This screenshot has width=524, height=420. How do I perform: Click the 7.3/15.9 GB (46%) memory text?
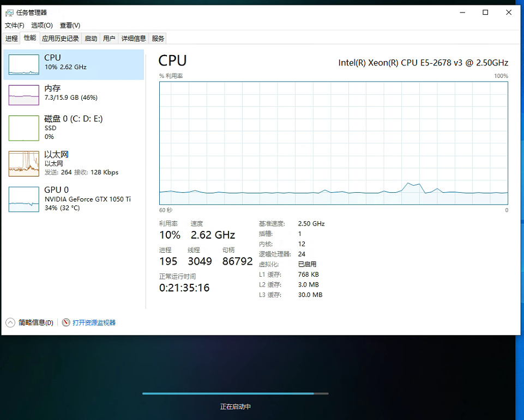[x=71, y=98]
